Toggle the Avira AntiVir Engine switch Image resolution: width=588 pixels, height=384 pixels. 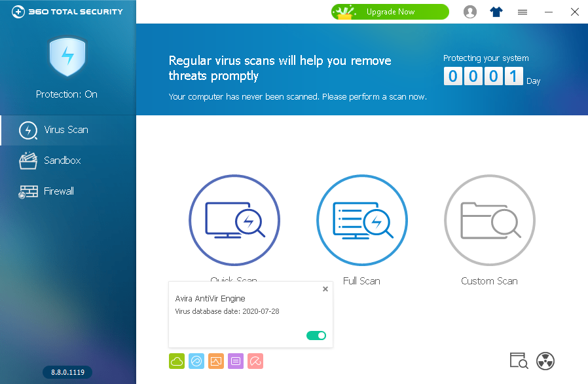pos(316,336)
